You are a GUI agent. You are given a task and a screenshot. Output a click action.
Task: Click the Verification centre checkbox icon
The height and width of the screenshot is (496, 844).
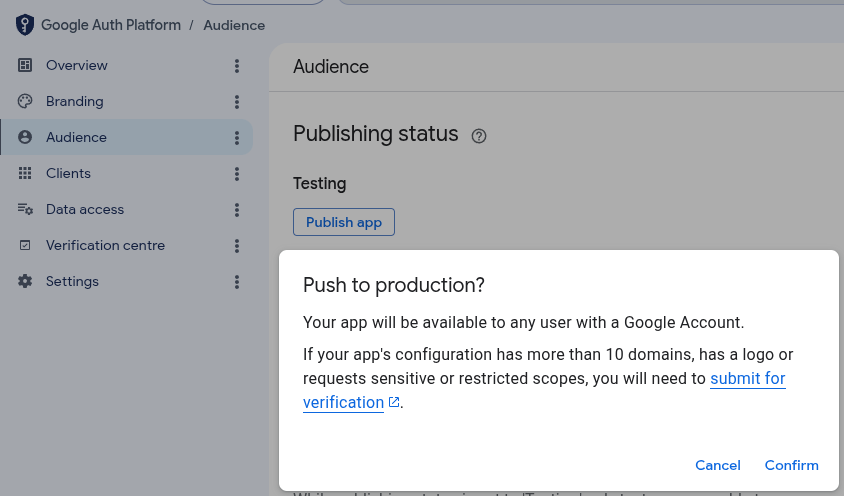tap(25, 246)
